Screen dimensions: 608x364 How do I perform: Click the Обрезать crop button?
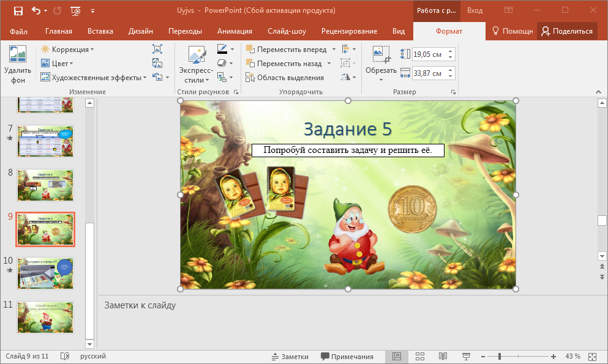point(381,64)
